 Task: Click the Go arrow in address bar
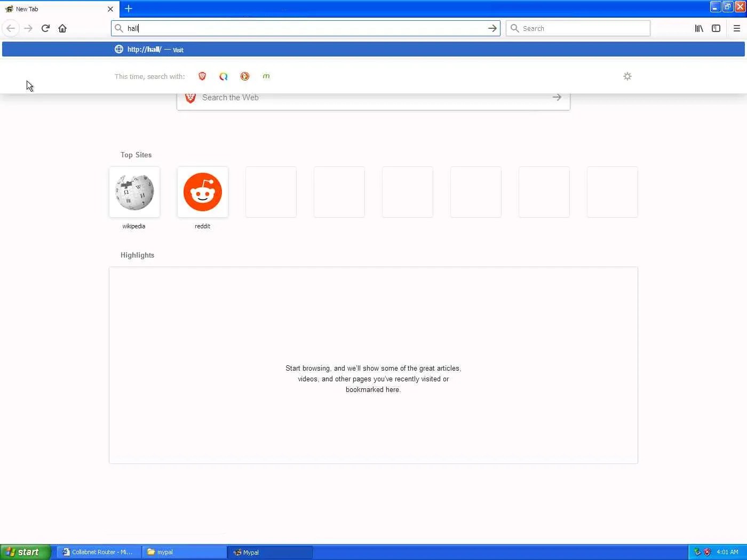tap(492, 28)
